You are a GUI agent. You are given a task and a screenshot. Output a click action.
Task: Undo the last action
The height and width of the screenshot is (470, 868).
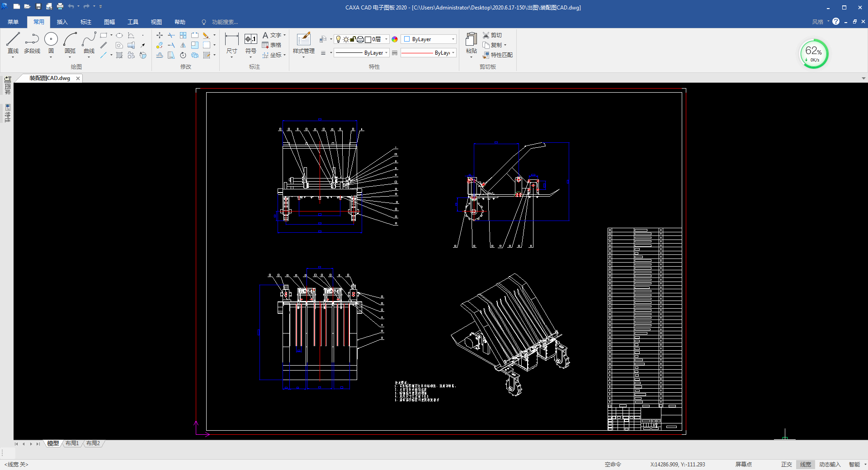(x=71, y=7)
